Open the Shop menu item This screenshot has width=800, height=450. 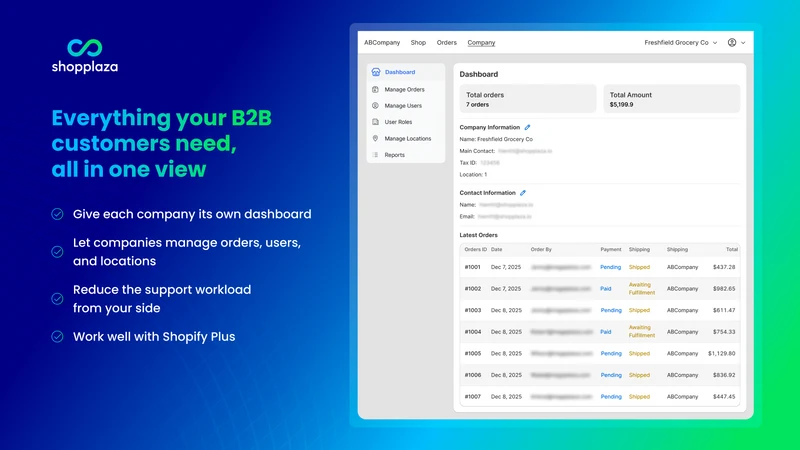point(418,42)
